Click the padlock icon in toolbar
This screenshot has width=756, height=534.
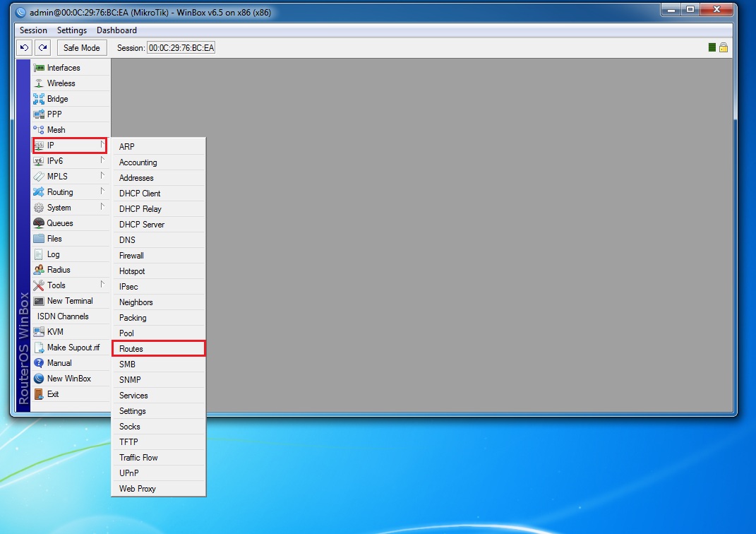[x=724, y=47]
